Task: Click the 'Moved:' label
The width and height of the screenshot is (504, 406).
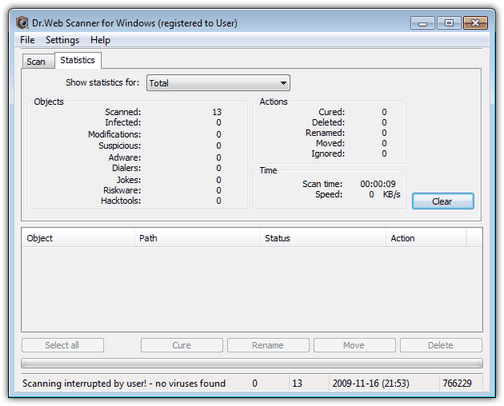Action: [x=330, y=143]
